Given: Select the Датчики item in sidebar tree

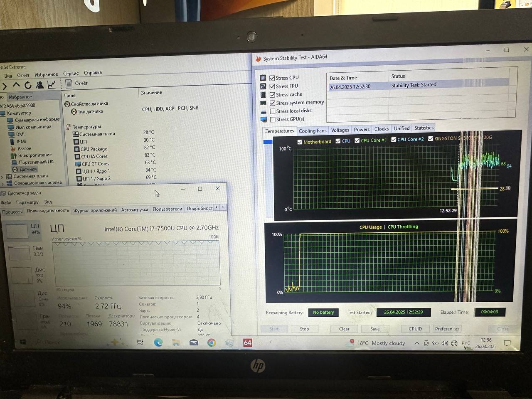Looking at the screenshot, I should (x=28, y=170).
